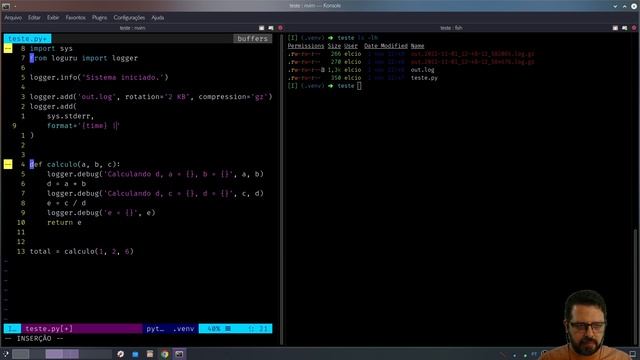Click the Konsole window icon in the title bar
The image size is (640, 360).
[6, 6]
